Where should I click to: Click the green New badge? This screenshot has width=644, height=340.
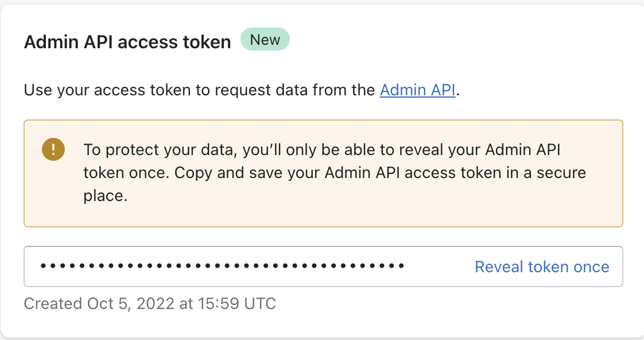coord(265,40)
